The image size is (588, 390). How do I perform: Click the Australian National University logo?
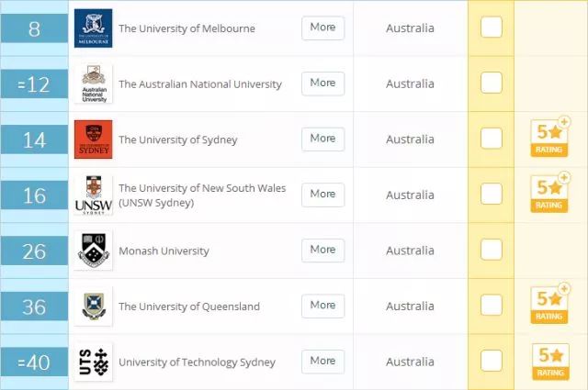tap(93, 84)
